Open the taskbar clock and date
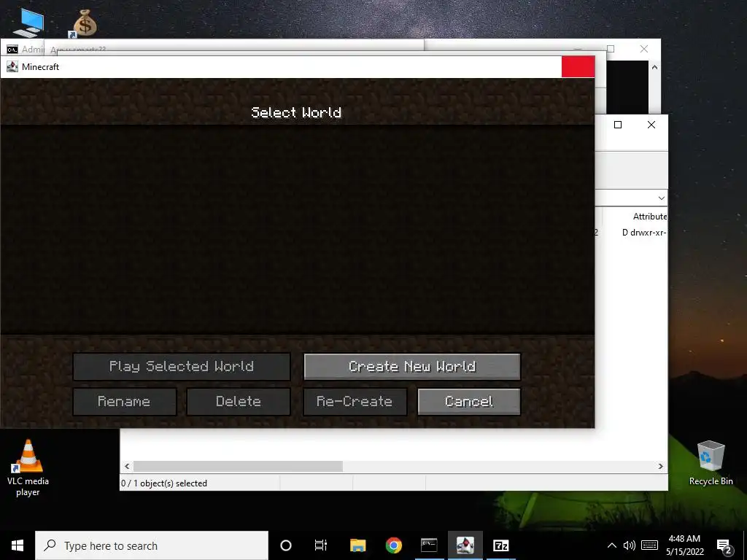Viewport: 747px width, 560px height. pos(684,545)
